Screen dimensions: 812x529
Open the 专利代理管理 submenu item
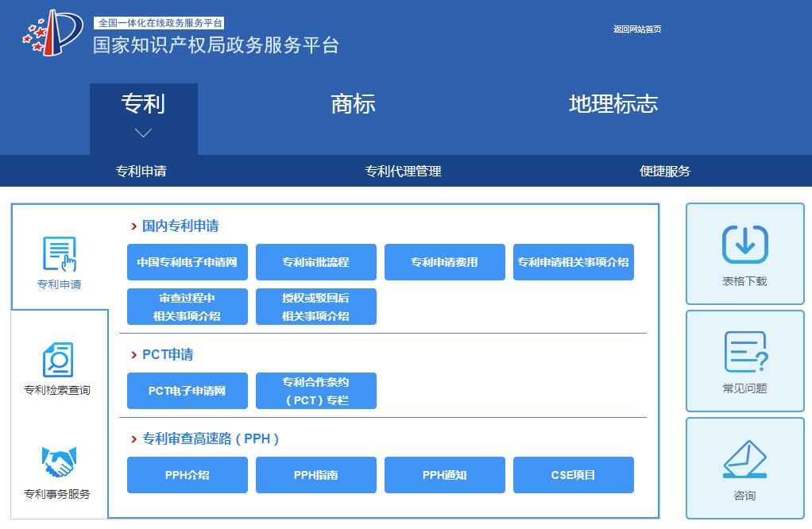[x=403, y=171]
